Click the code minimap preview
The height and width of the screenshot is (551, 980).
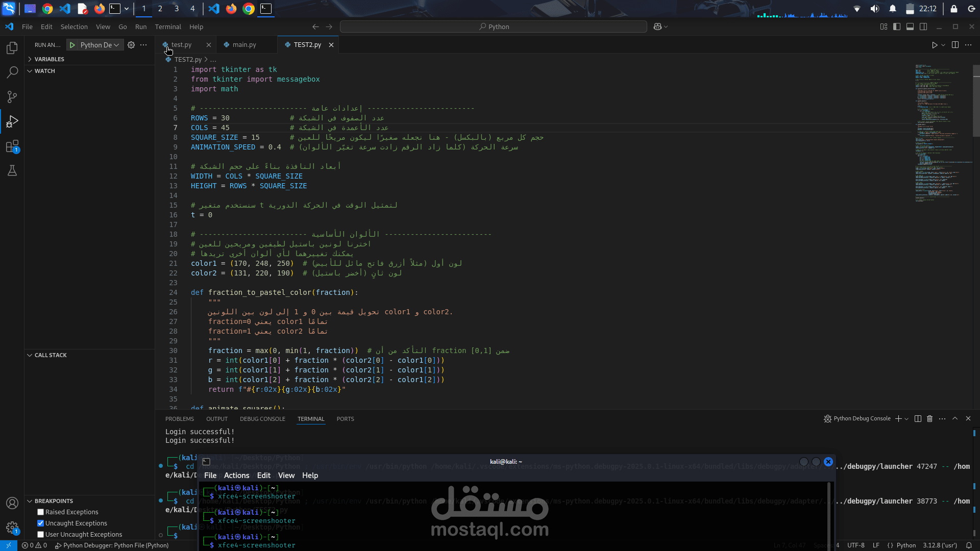[x=943, y=133]
